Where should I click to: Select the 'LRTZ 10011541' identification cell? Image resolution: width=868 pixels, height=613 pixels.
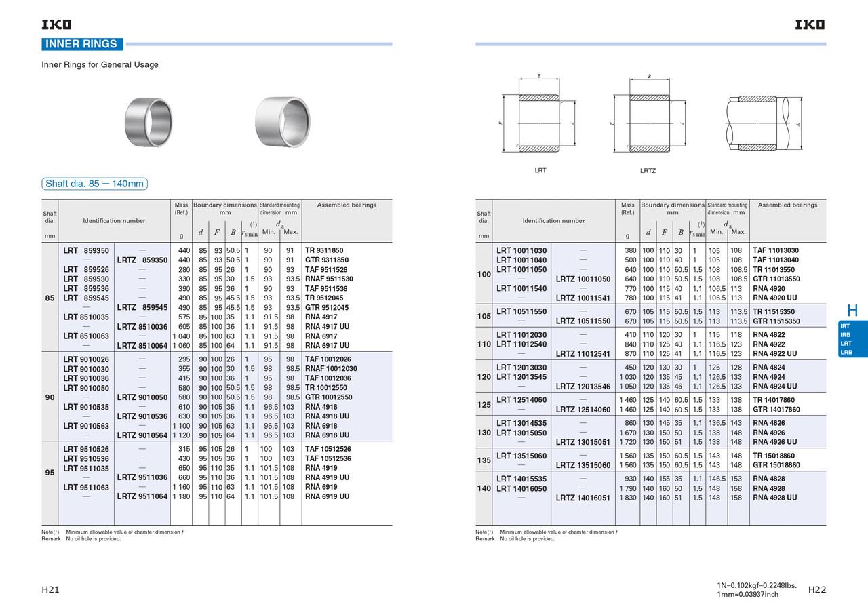click(x=583, y=298)
